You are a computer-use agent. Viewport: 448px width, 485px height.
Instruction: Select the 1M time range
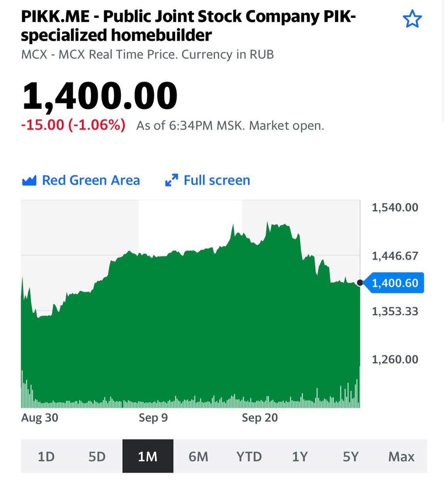[148, 456]
